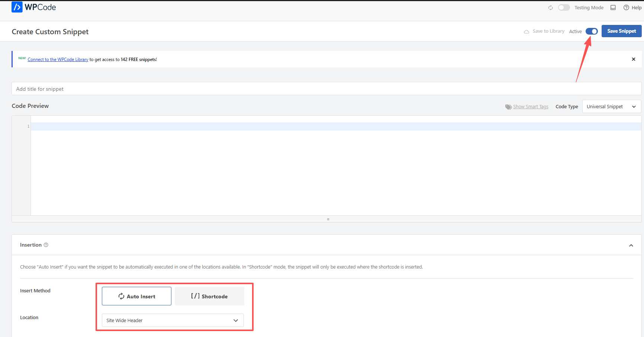Click line 1 in the code editor
The height and width of the screenshot is (337, 644).
tap(336, 126)
